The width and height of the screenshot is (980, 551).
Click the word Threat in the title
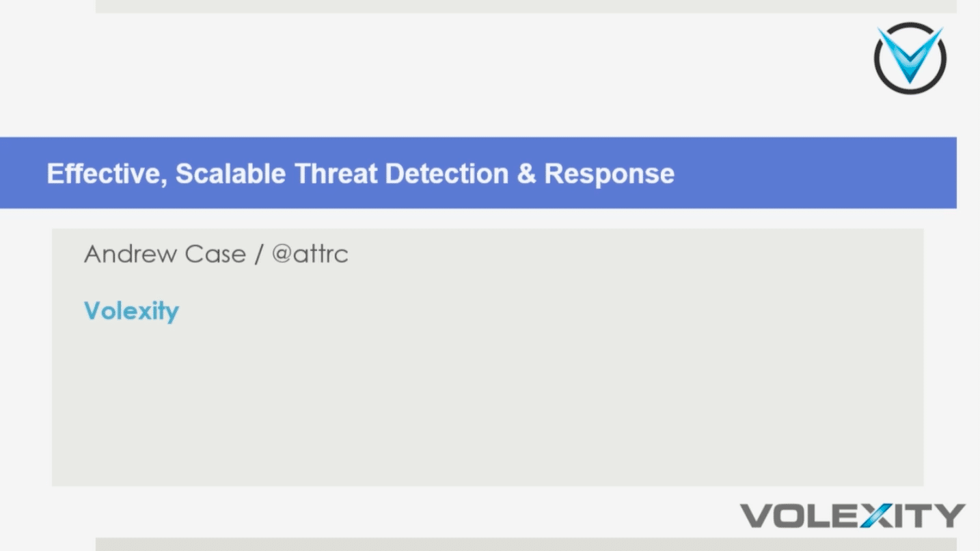[x=336, y=174]
